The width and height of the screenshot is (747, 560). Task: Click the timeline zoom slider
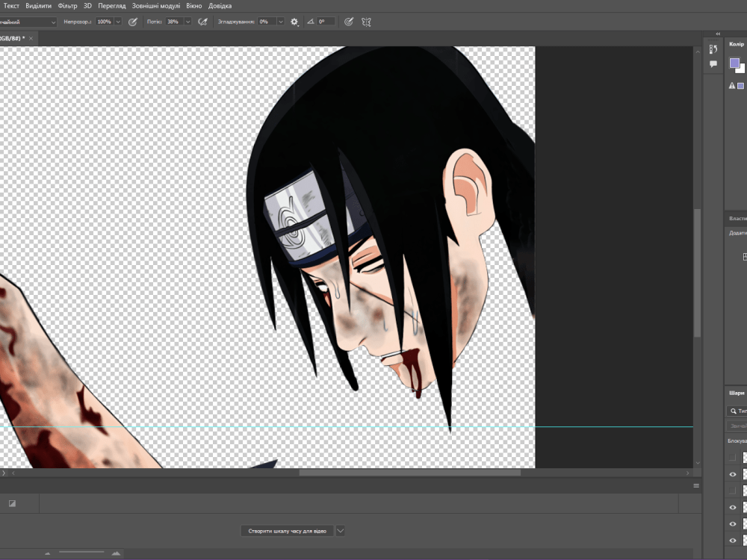[x=81, y=553]
